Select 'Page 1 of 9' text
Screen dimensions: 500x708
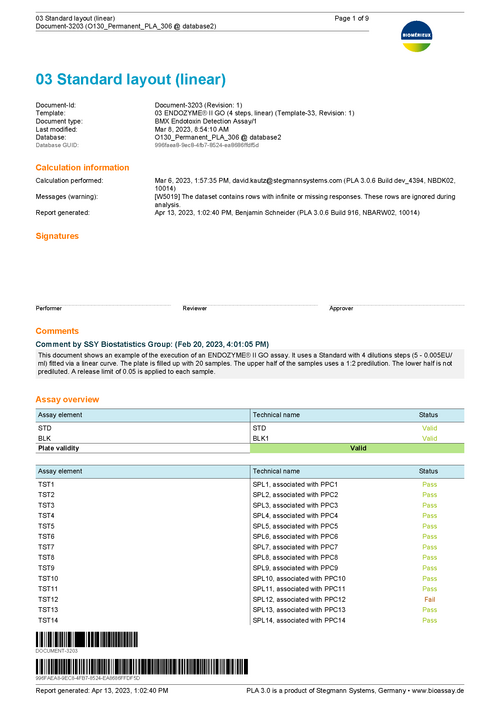(x=351, y=19)
